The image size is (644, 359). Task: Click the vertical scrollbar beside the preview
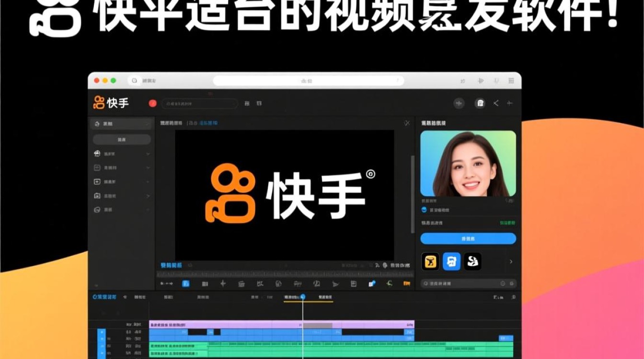tap(412, 194)
